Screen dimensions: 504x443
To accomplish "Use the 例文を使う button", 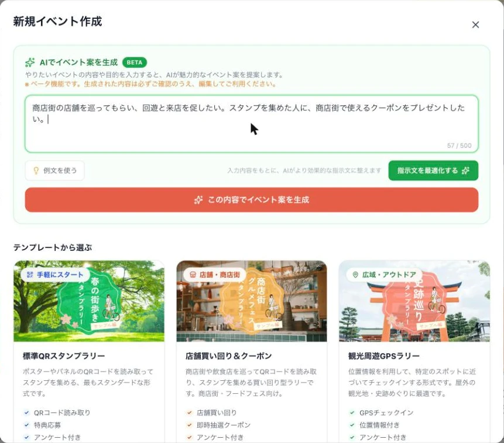I will pos(54,171).
